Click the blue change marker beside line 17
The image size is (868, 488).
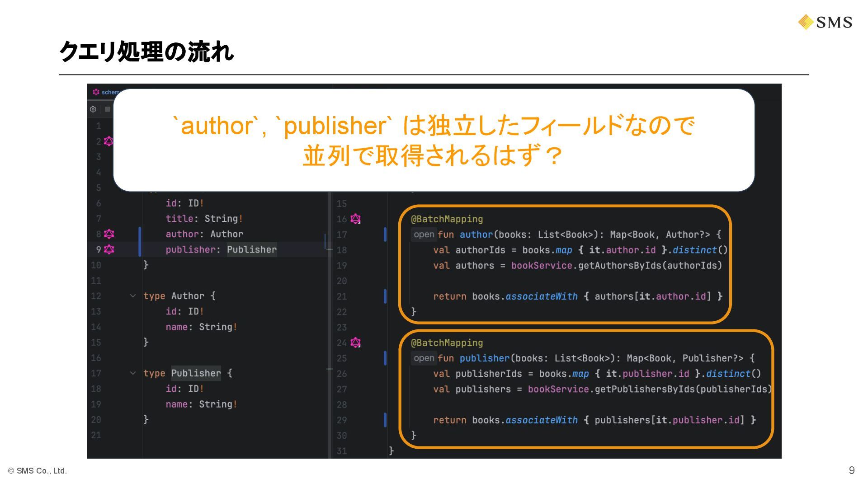click(x=385, y=235)
